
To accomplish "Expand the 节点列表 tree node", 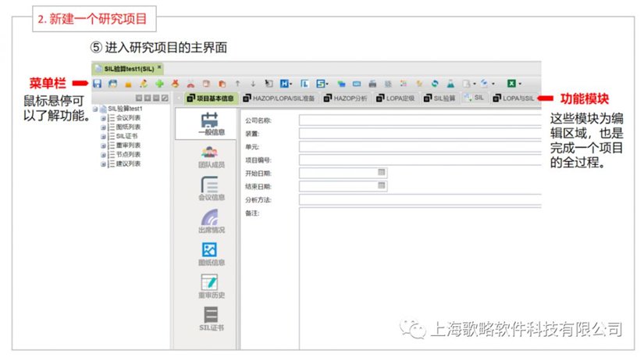I will click(x=103, y=155).
